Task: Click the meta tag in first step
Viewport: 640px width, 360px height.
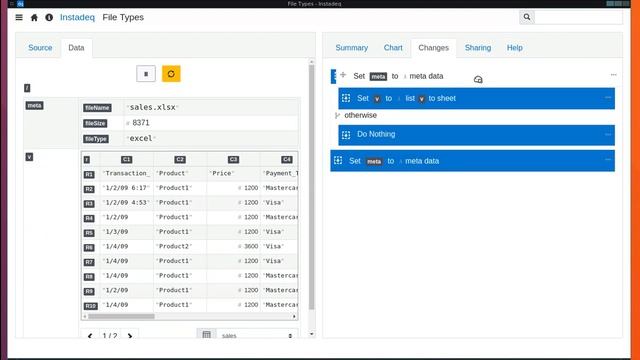Action: pyautogui.click(x=378, y=76)
